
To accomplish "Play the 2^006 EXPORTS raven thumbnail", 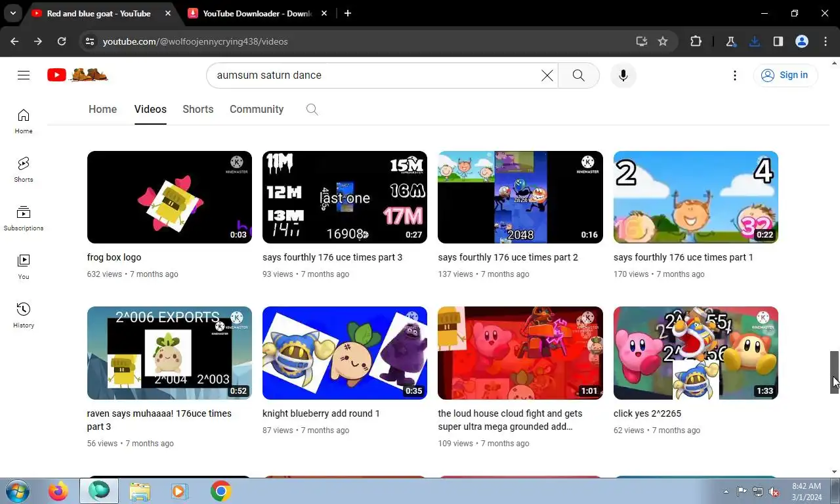I will [169, 353].
